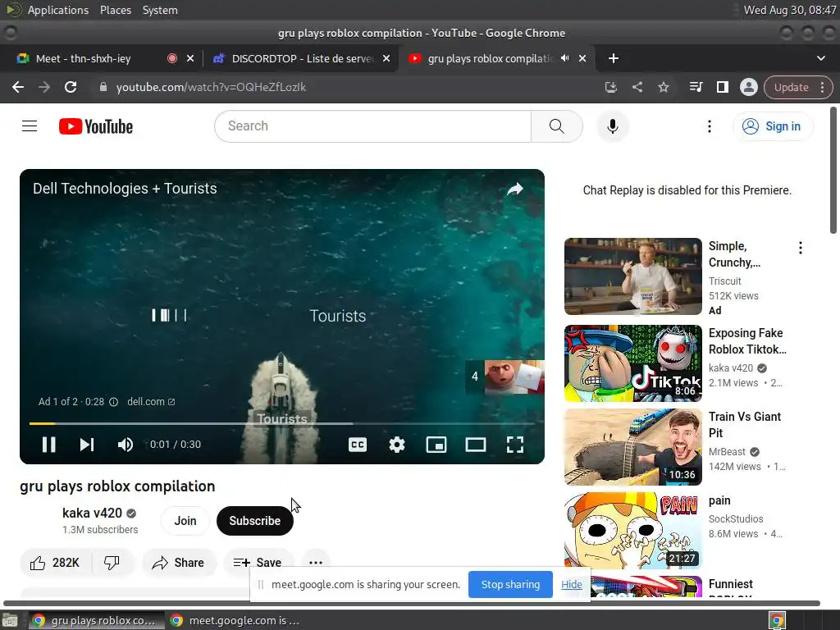Select gru plays roblox compilation tab
840x630 pixels.
(496, 58)
